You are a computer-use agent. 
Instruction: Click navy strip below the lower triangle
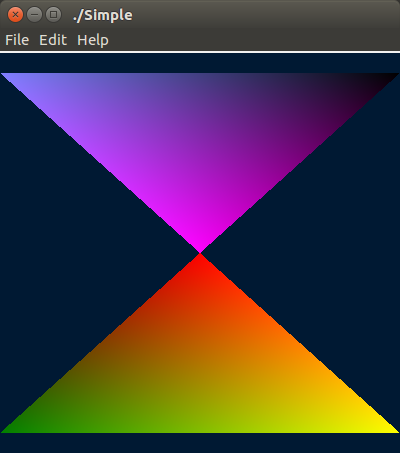coord(200,443)
